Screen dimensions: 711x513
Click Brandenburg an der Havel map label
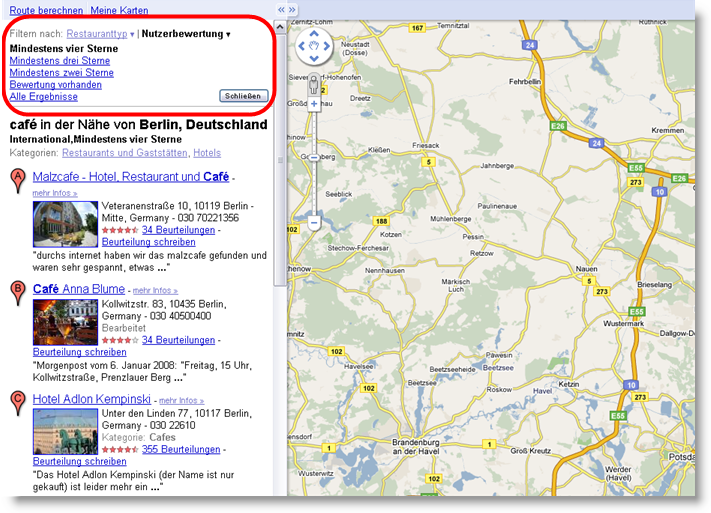click(416, 446)
